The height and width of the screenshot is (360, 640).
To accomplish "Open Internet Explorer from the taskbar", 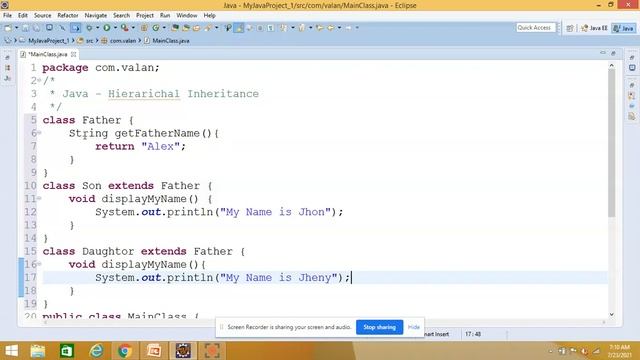I will (96, 351).
